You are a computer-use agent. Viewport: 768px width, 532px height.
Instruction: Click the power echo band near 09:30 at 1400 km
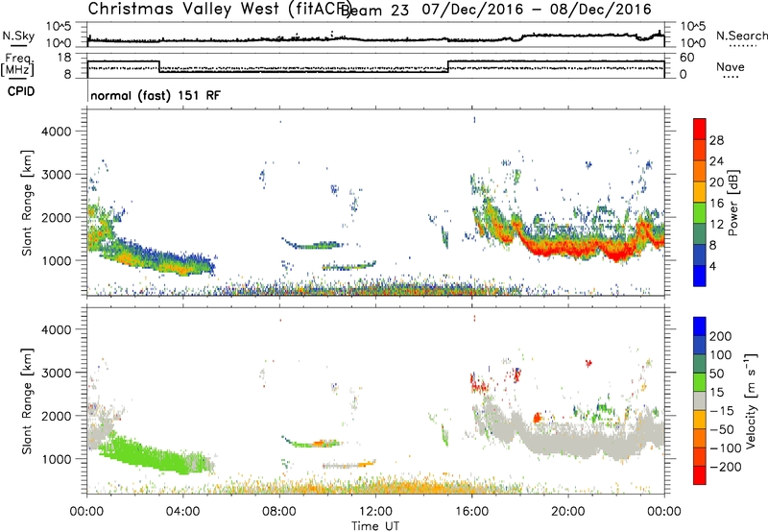click(x=313, y=245)
